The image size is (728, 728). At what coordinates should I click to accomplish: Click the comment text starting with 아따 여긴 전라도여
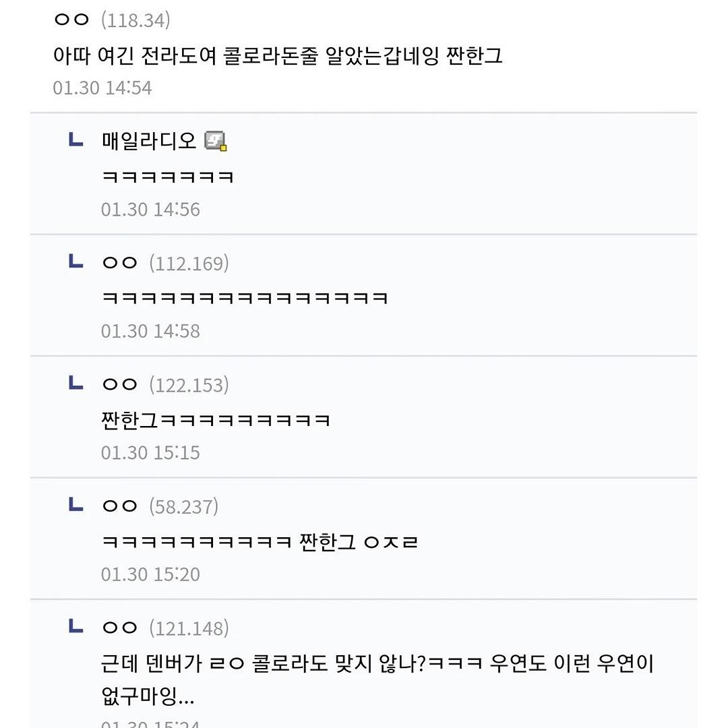click(x=278, y=56)
